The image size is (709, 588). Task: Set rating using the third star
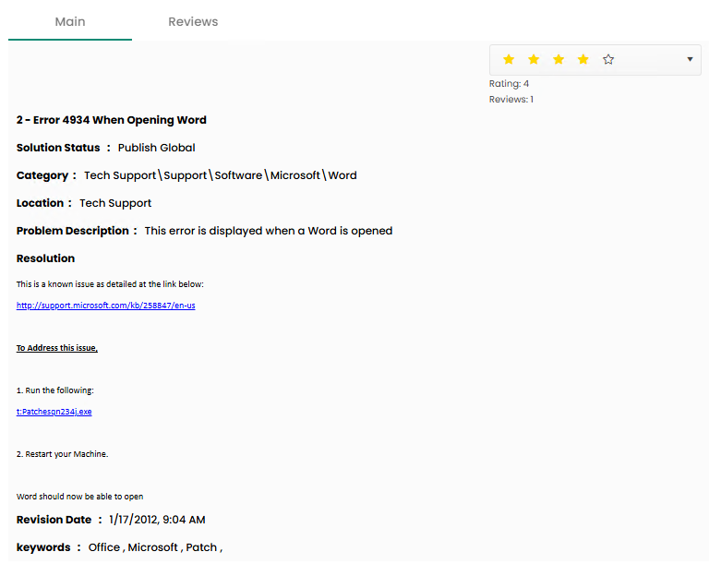click(559, 60)
